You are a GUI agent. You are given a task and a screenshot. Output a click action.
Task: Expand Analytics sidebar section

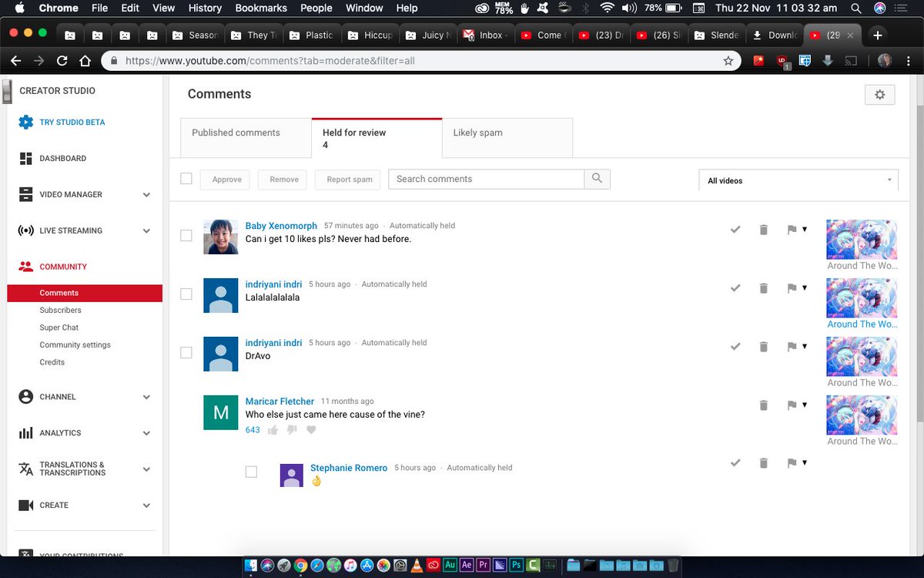(146, 434)
